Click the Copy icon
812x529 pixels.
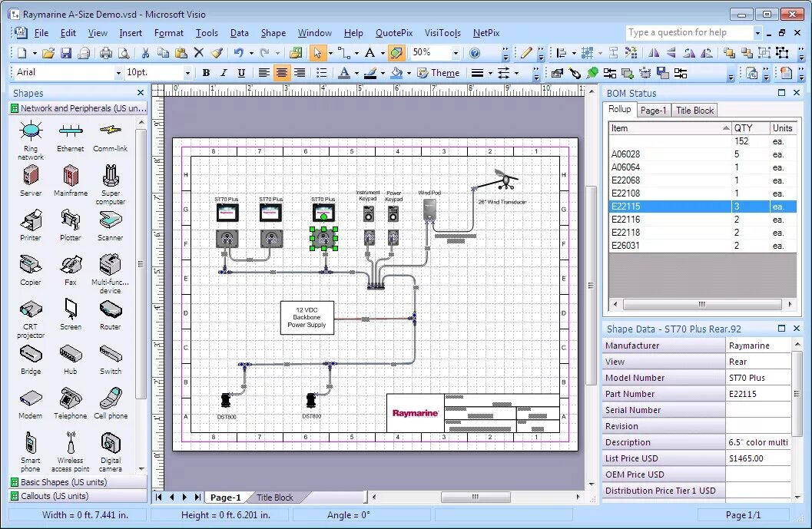pos(163,53)
